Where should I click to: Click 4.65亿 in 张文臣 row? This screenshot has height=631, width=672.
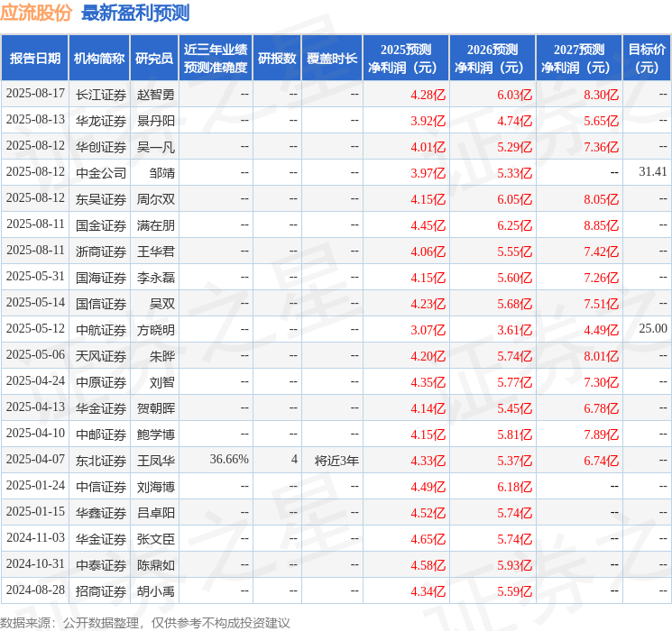(428, 539)
